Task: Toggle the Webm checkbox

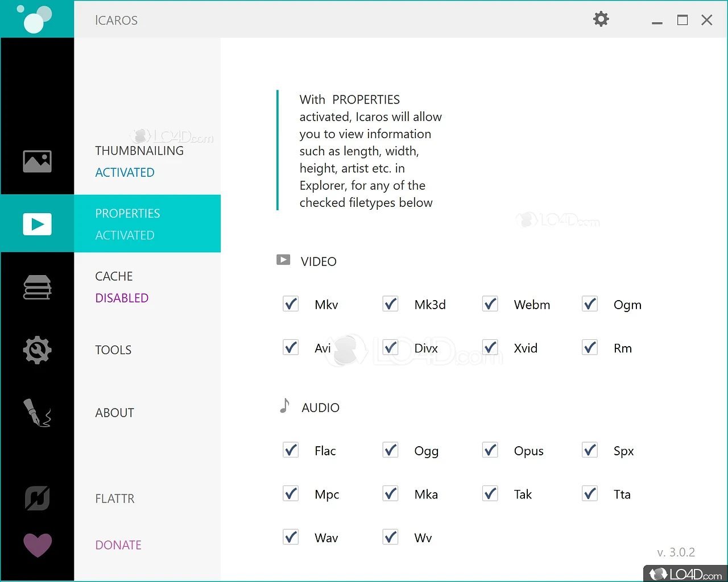Action: (x=490, y=304)
